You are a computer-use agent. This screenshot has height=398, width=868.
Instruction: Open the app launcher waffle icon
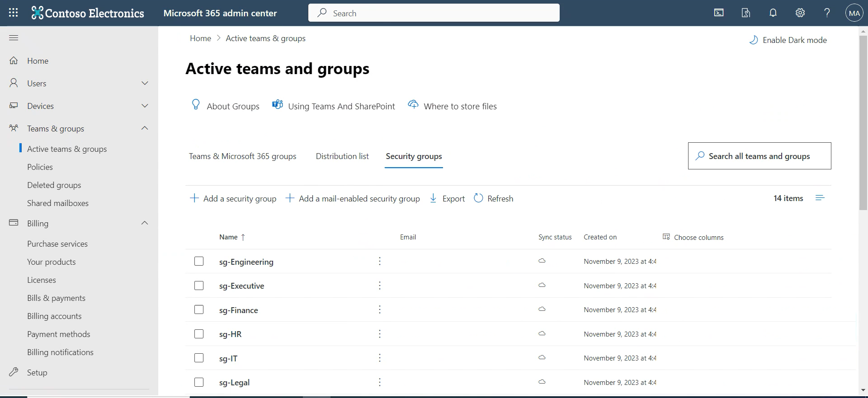click(x=14, y=13)
